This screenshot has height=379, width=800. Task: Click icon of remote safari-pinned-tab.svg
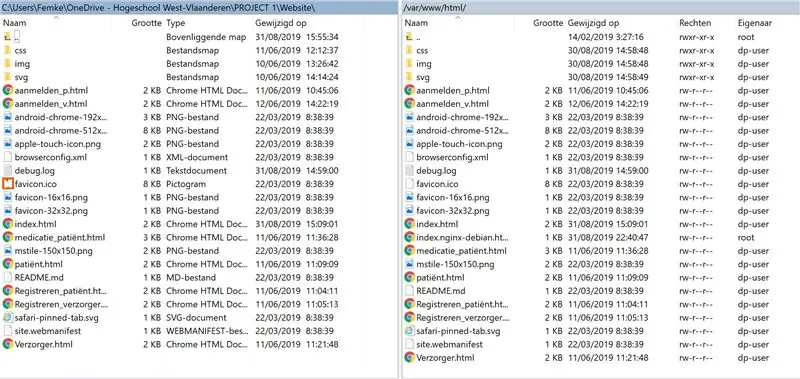click(x=409, y=331)
